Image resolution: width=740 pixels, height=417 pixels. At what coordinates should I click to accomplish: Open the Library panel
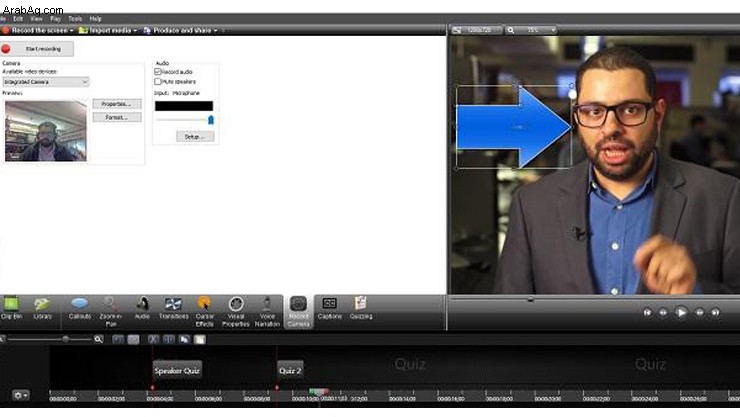tap(42, 306)
